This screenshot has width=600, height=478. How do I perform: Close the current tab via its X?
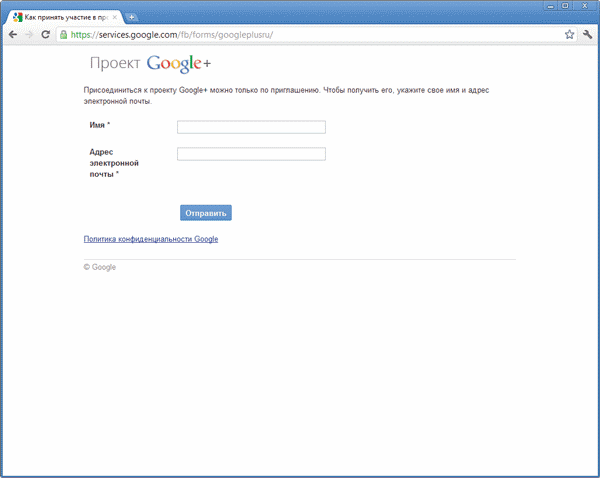tap(114, 17)
